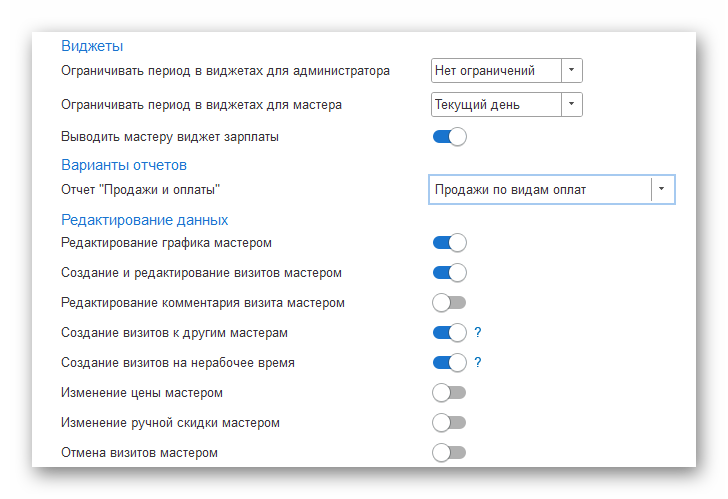Enable "Отмена визитов мастером" switch
Screen dimensions: 728x499
(449, 453)
